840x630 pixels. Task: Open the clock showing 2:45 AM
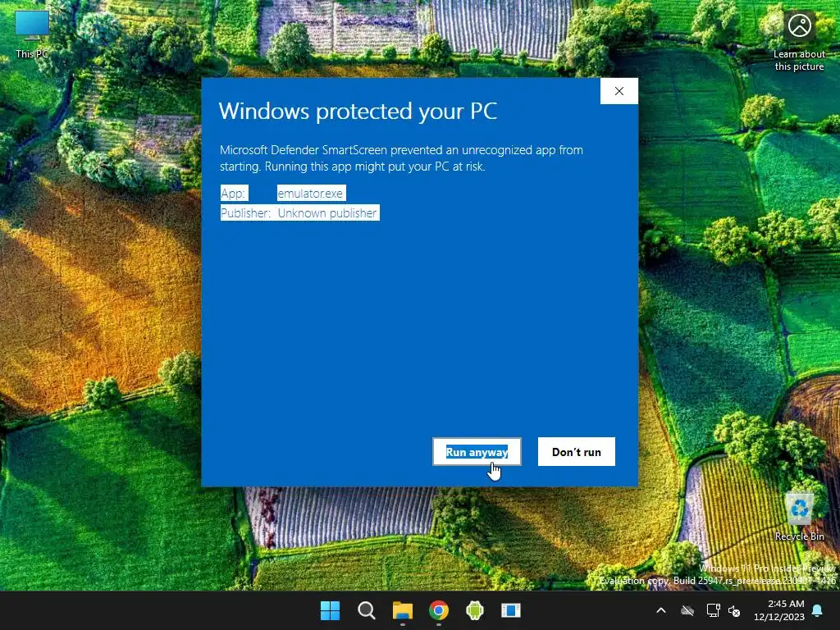point(779,610)
